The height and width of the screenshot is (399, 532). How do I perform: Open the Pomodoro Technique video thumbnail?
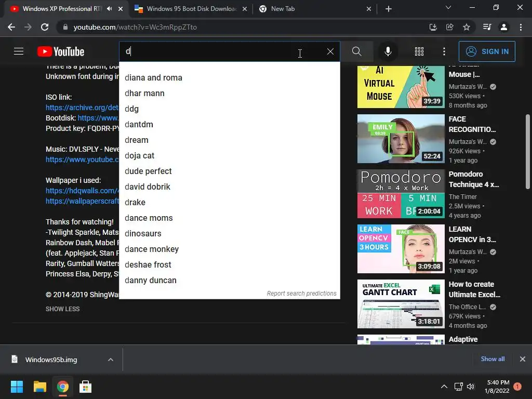401,194
